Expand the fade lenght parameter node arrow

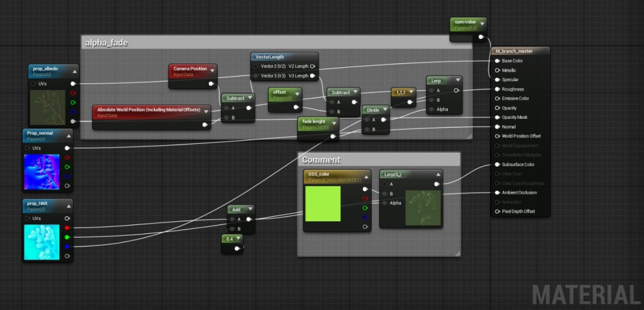(x=334, y=122)
